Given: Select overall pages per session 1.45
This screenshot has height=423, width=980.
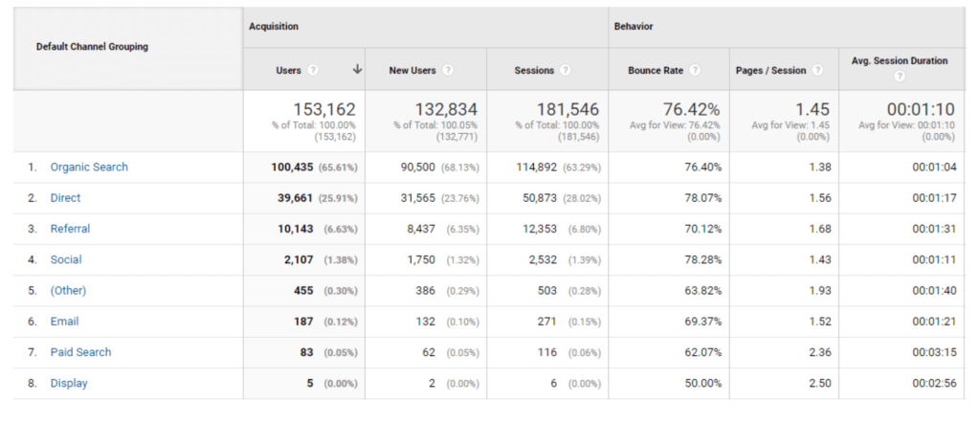Looking at the screenshot, I should tap(812, 110).
